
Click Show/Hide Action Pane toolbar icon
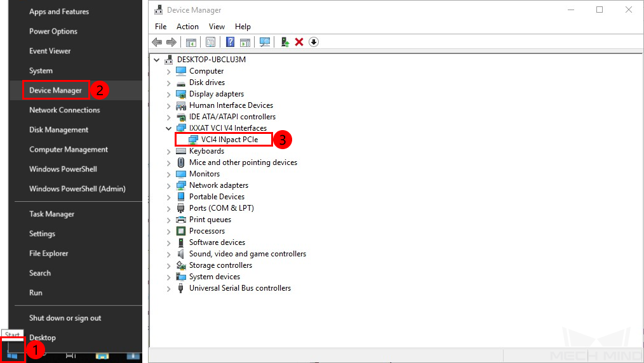pyautogui.click(x=245, y=42)
